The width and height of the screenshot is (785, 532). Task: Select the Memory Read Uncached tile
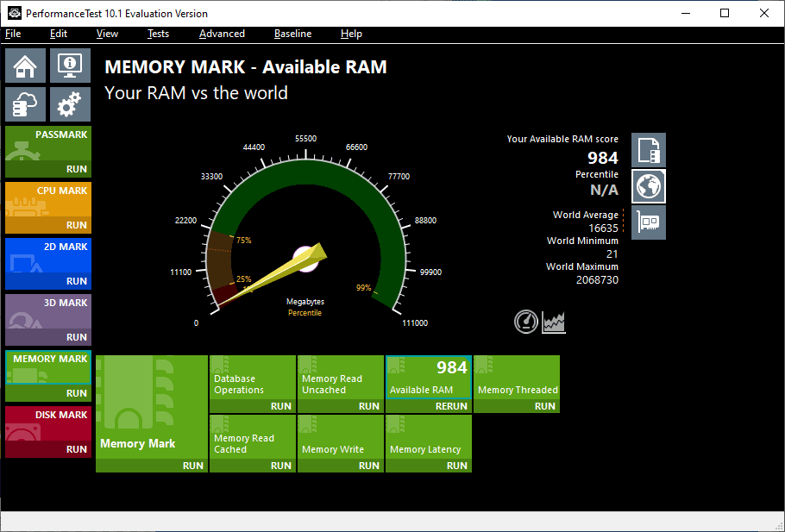341,378
